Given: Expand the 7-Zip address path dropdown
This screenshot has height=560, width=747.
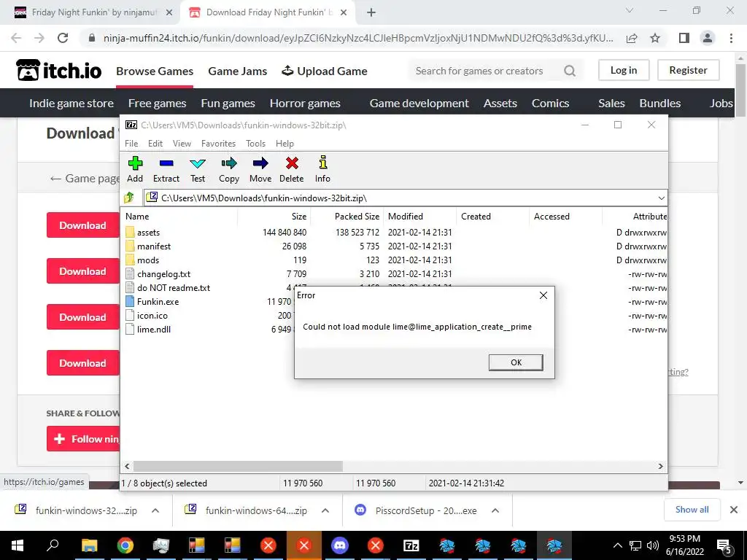Looking at the screenshot, I should click(x=661, y=198).
